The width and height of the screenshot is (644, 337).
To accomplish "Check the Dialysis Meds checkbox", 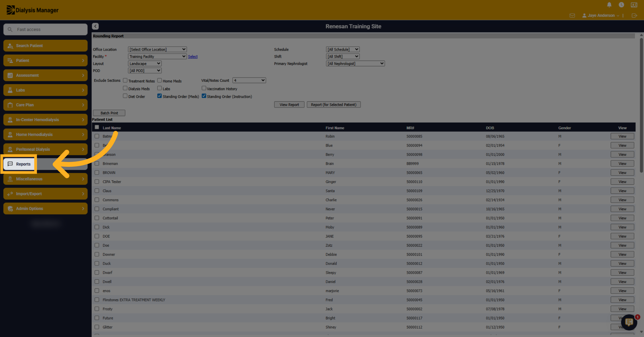I will [x=125, y=88].
